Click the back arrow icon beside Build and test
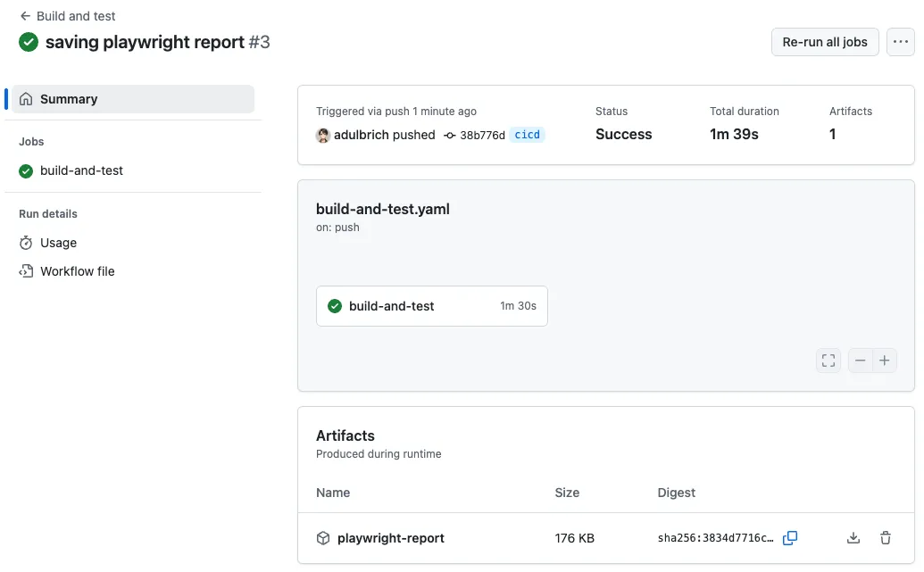The width and height of the screenshot is (924, 572). click(25, 16)
